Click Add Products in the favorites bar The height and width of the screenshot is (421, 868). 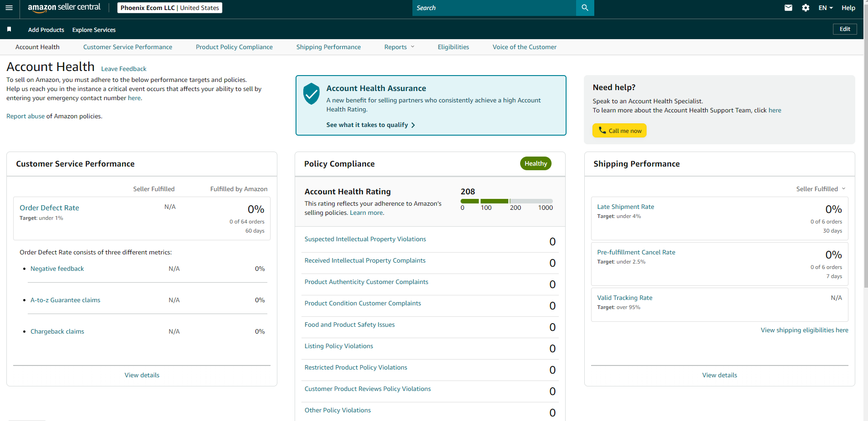pyautogui.click(x=46, y=30)
